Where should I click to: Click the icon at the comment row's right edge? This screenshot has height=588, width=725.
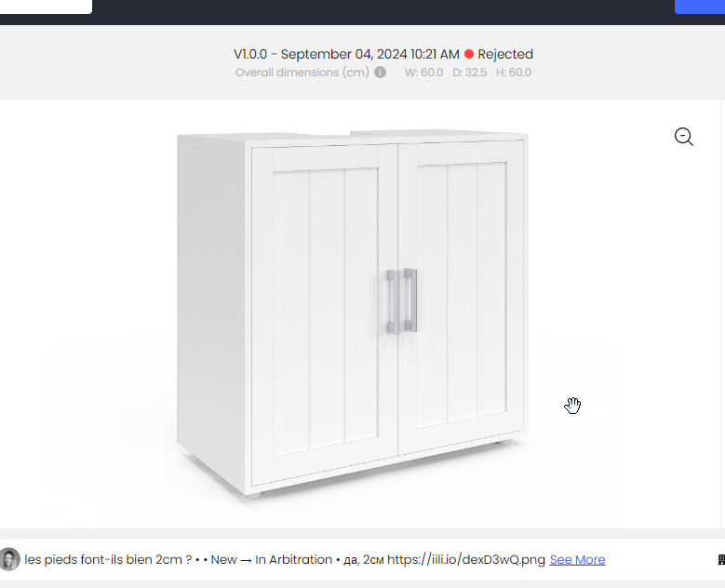[721, 559]
